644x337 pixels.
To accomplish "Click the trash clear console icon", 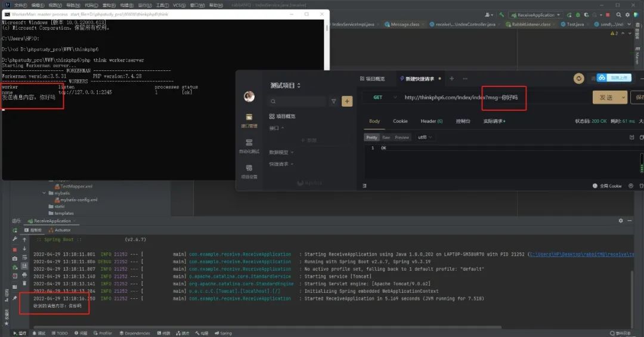I will (24, 283).
